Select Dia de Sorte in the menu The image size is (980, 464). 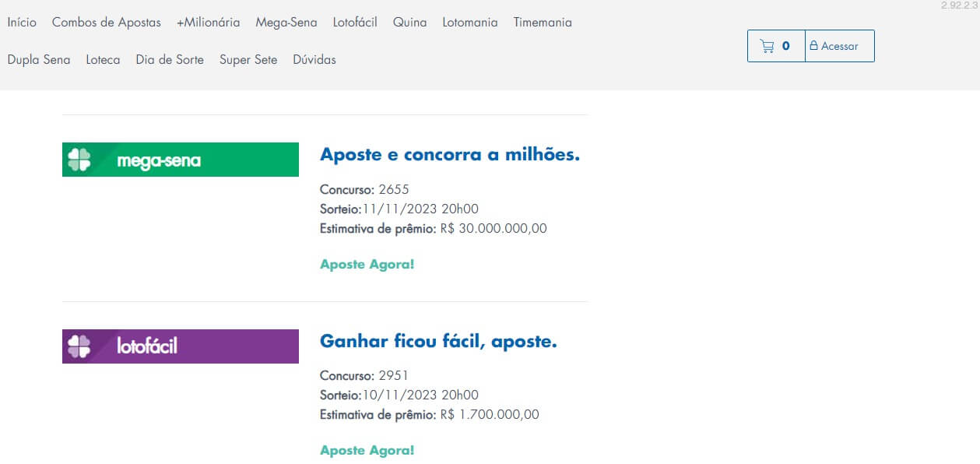click(x=169, y=60)
